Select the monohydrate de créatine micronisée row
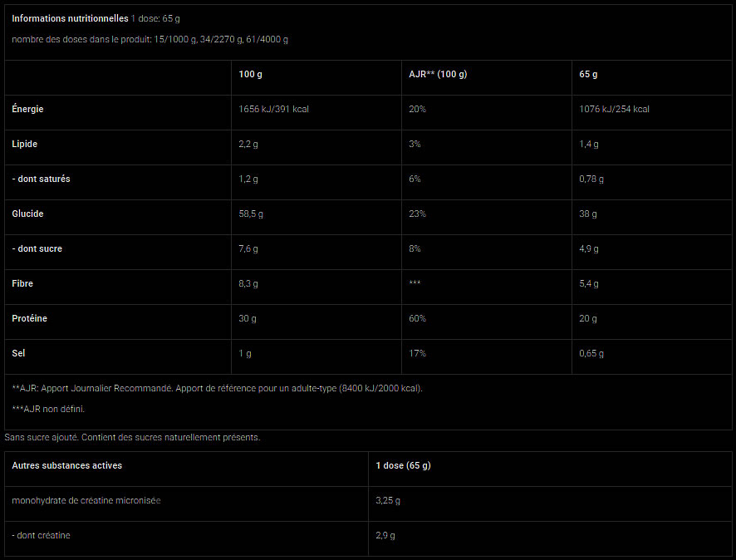 (x=86, y=500)
